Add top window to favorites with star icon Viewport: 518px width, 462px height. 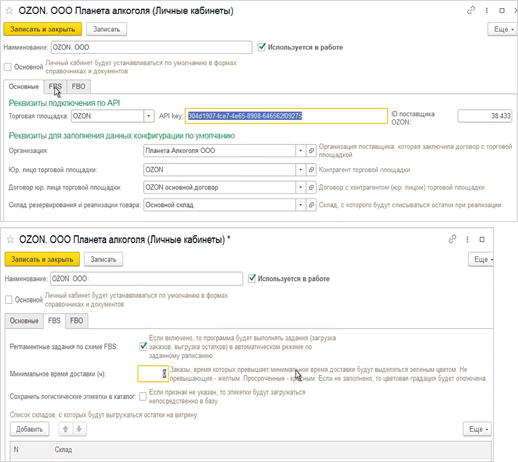coord(9,11)
